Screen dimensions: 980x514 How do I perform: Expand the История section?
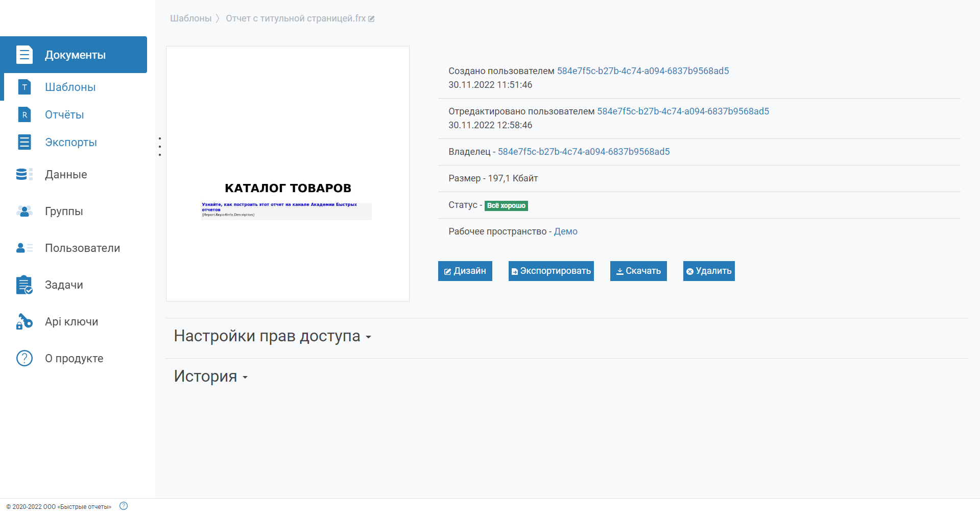pyautogui.click(x=210, y=377)
